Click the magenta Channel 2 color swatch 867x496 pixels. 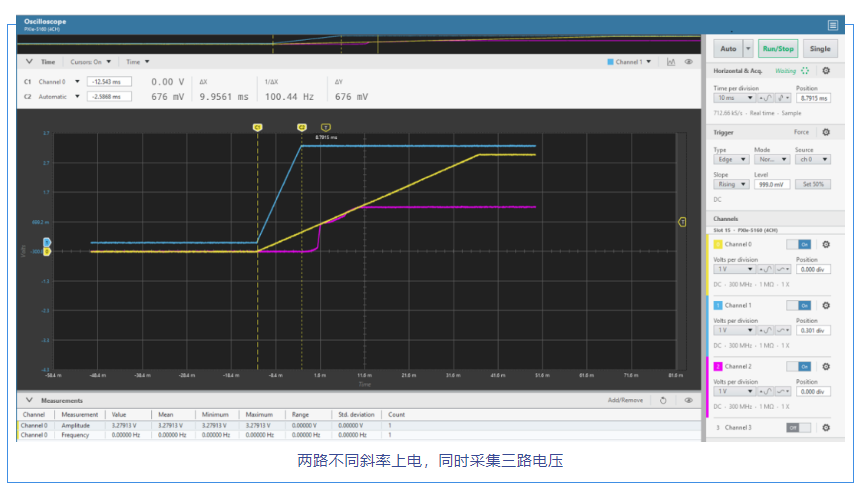coord(718,367)
